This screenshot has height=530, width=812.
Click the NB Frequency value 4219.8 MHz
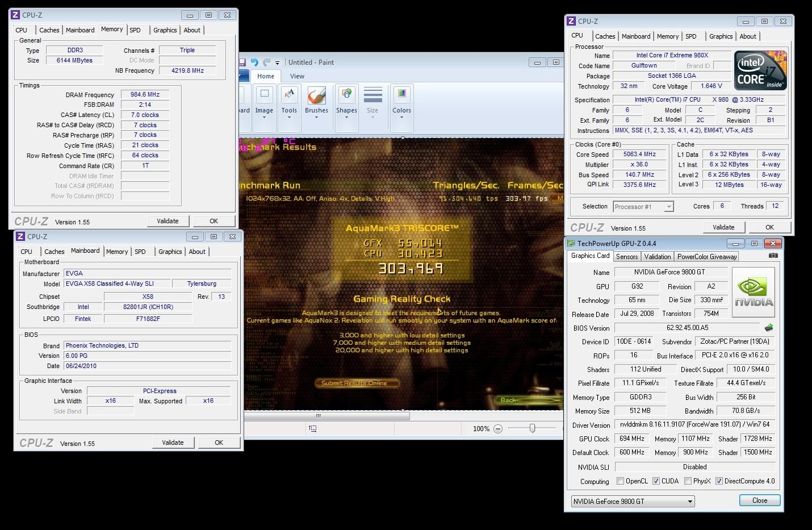click(187, 70)
